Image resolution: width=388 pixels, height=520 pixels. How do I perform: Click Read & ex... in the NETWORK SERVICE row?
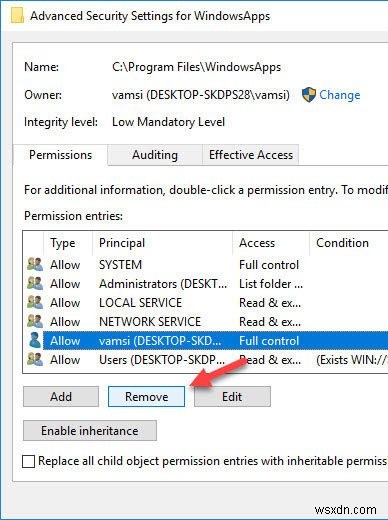[x=270, y=322]
